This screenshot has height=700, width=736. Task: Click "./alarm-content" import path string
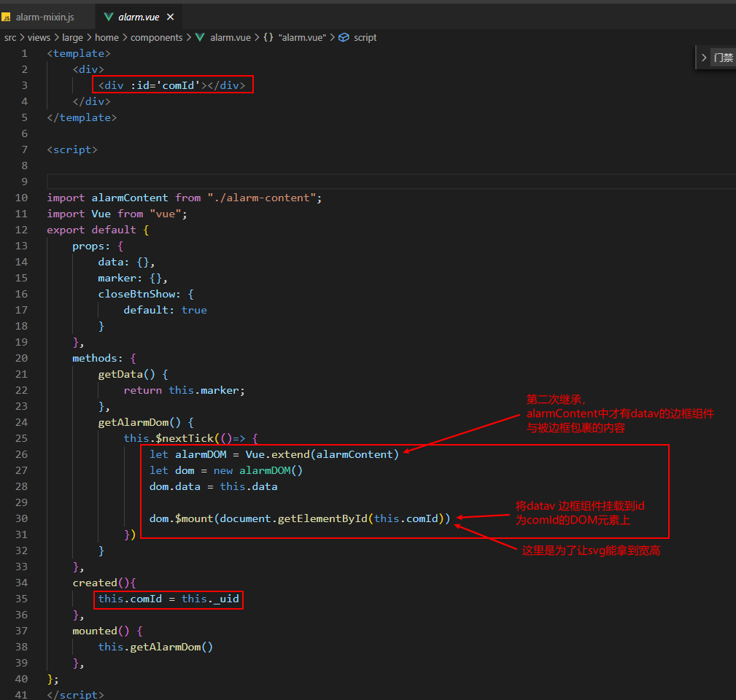[261, 198]
